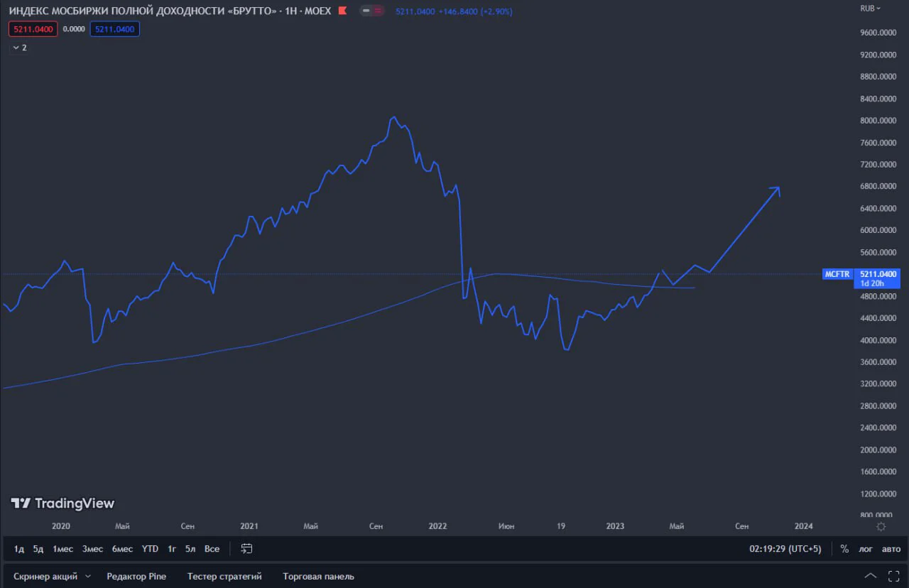This screenshot has width=909, height=588.
Task: Open the RUB currency dropdown
Action: coord(870,9)
